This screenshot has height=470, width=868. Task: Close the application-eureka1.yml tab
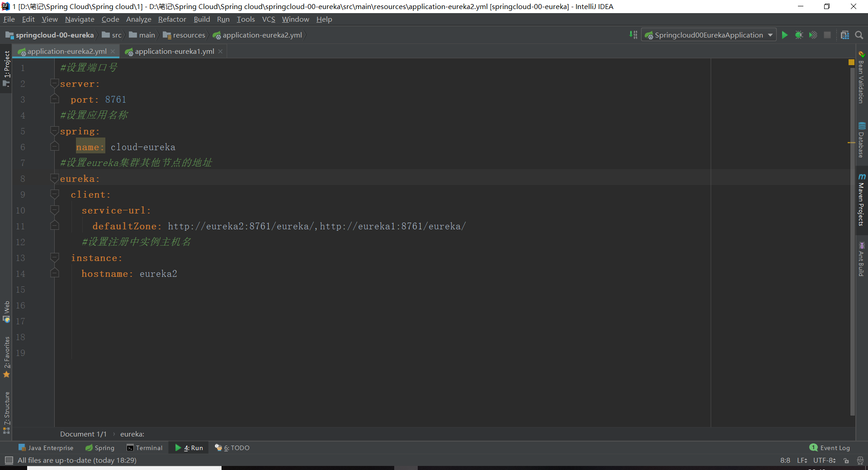221,52
